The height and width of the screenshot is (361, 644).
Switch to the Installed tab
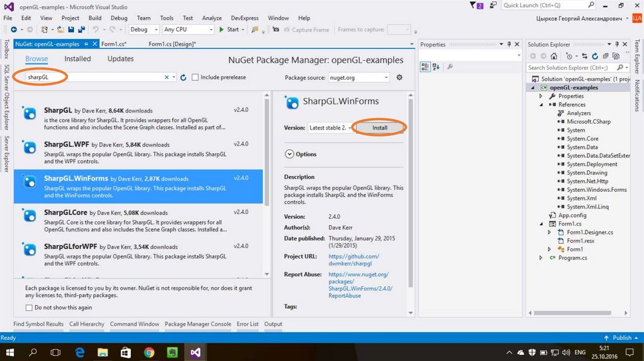click(77, 58)
